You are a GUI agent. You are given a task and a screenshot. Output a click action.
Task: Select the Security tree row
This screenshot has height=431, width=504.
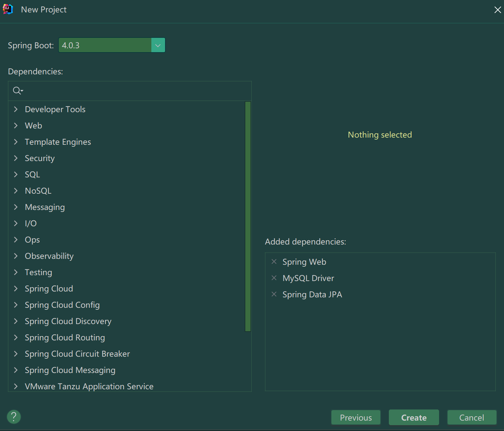(x=127, y=158)
